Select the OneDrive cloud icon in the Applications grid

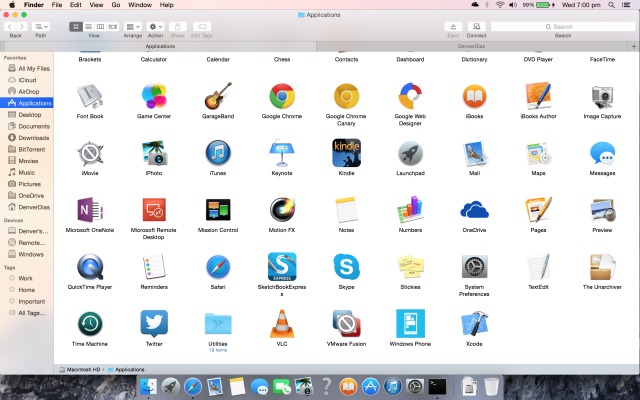point(474,210)
